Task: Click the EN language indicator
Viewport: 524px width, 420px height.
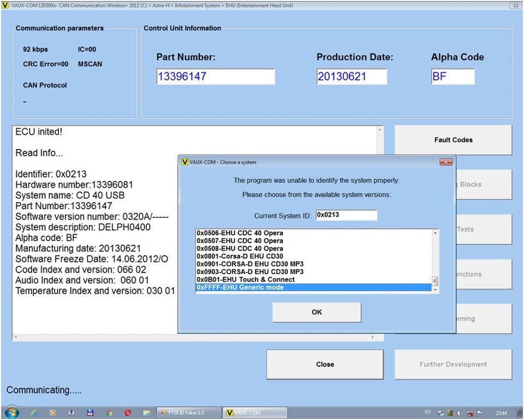Action: point(428,412)
